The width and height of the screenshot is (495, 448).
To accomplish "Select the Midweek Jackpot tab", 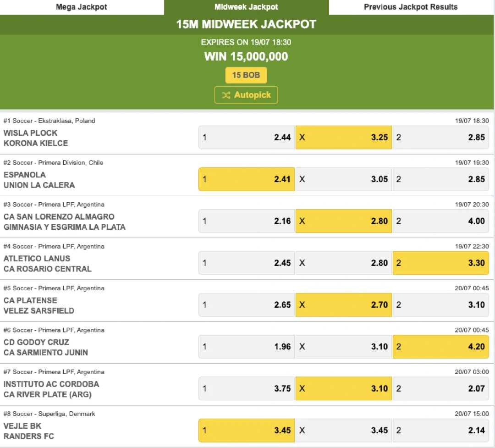I will [x=246, y=7].
